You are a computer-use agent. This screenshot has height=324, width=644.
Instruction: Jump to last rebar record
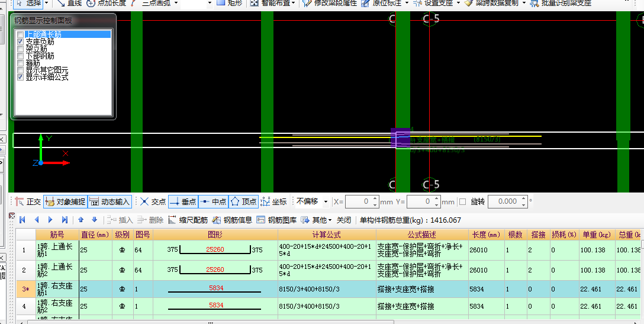(64, 220)
